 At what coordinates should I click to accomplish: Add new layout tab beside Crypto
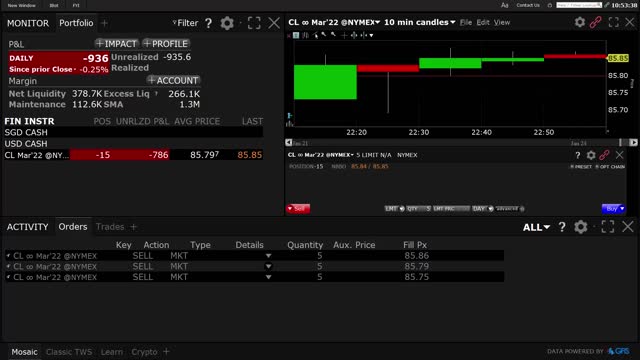[x=166, y=351]
